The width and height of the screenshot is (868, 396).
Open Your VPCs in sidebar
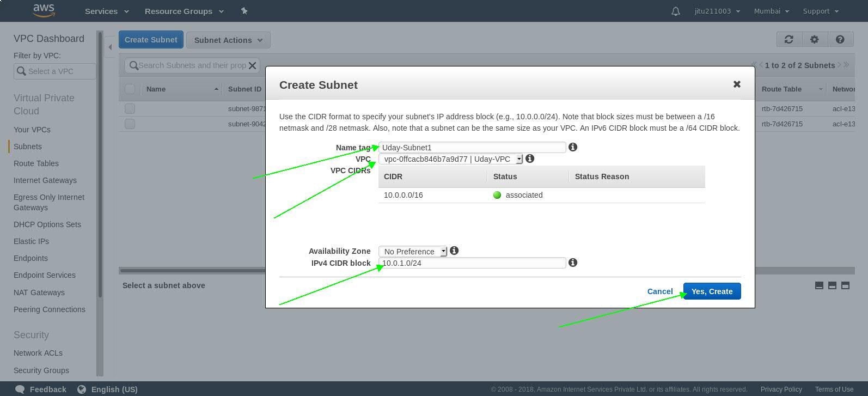[32, 130]
